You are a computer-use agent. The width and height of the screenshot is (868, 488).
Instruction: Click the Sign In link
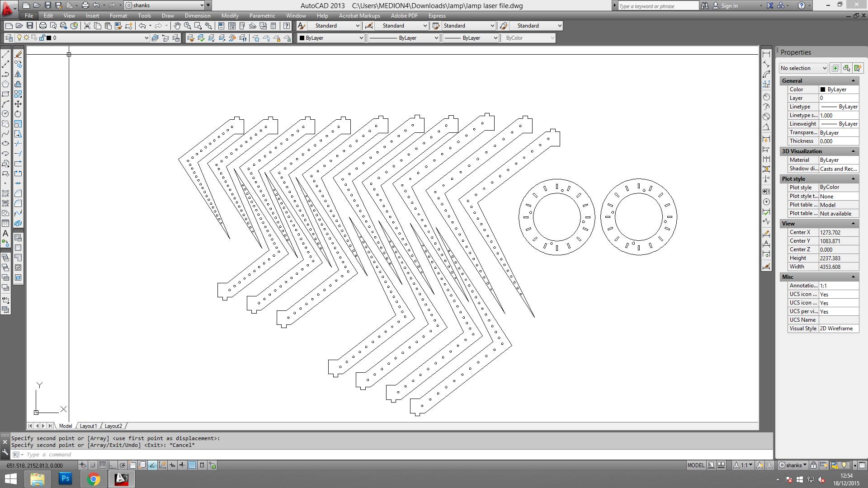tap(729, 6)
